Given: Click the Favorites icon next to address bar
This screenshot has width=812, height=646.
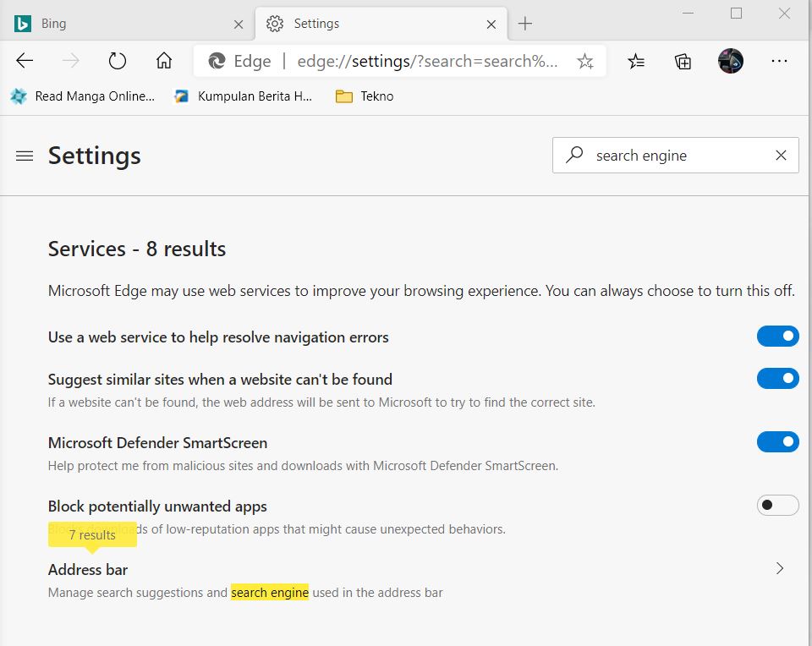Looking at the screenshot, I should coord(636,61).
